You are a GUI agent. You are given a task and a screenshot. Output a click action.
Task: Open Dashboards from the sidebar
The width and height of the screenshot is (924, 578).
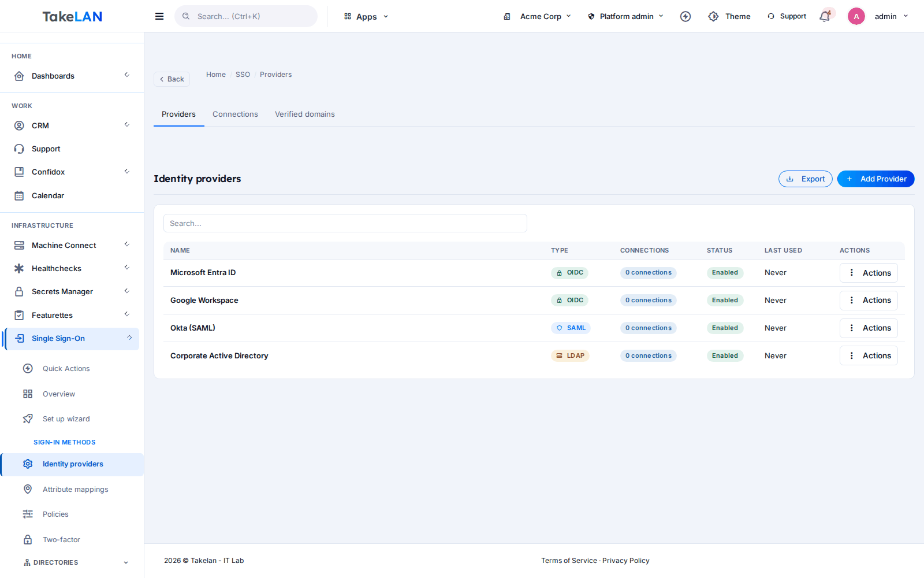72,76
